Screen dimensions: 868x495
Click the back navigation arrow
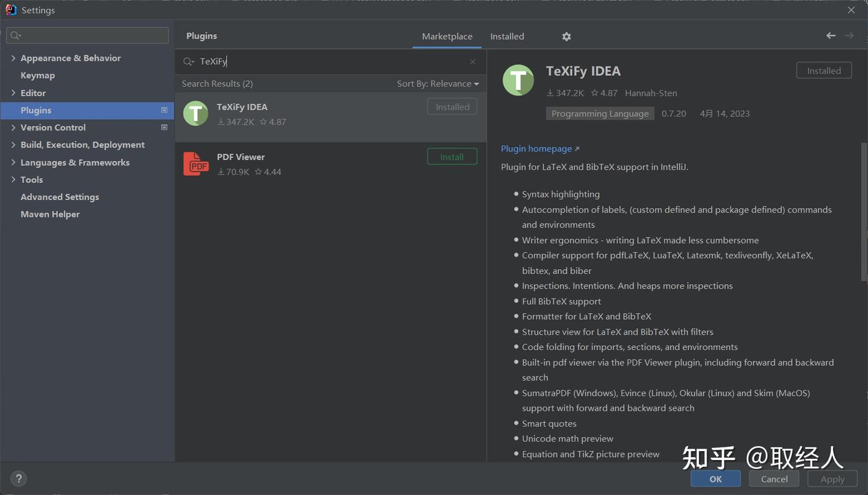click(x=831, y=36)
